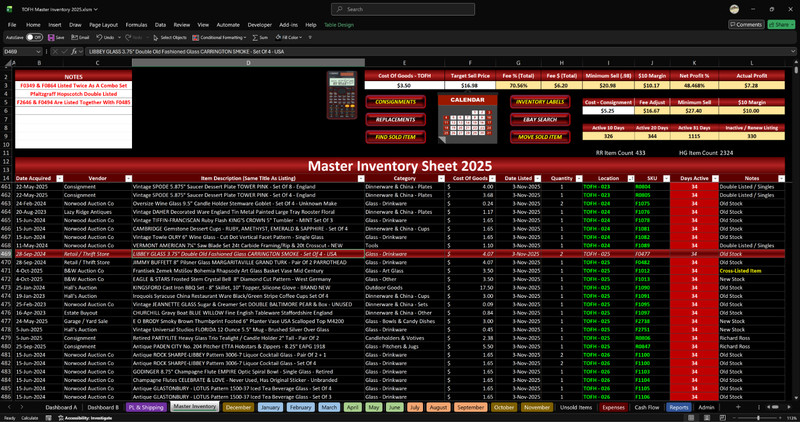Open the Table Design ribbon tab
Image resolution: width=800 pixels, height=422 pixels.
point(339,24)
